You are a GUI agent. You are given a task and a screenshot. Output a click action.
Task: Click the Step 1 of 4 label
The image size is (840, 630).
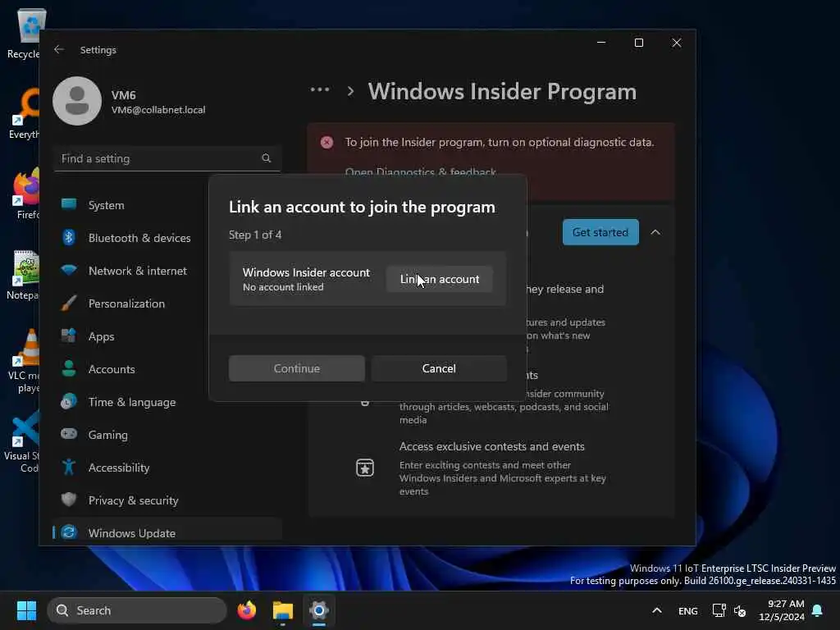255,235
